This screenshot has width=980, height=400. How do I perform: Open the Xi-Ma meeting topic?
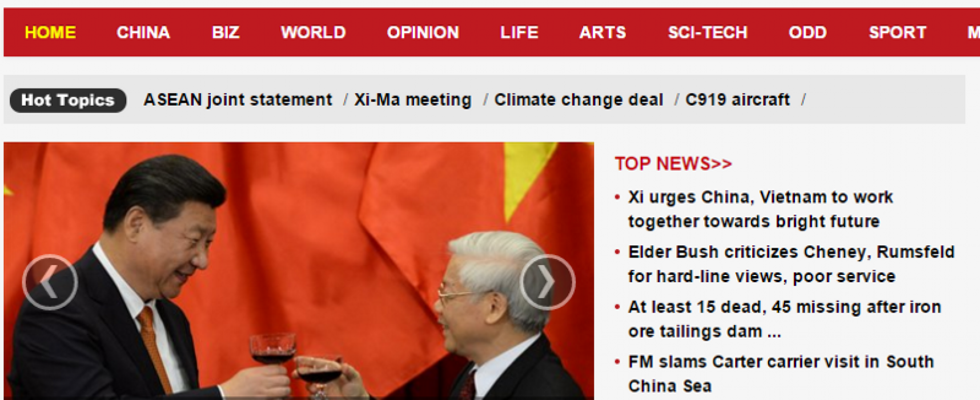click(413, 100)
